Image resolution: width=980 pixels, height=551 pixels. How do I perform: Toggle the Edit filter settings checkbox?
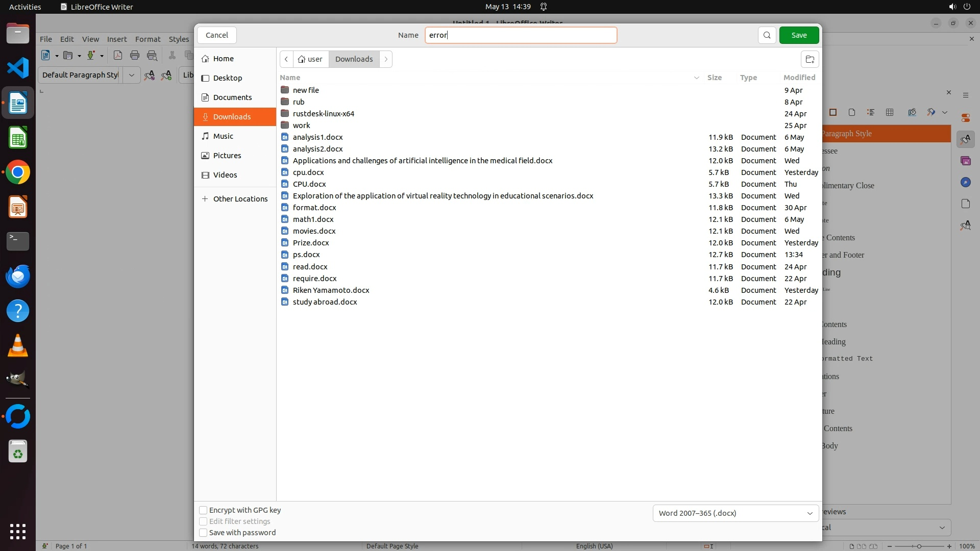[x=203, y=521]
